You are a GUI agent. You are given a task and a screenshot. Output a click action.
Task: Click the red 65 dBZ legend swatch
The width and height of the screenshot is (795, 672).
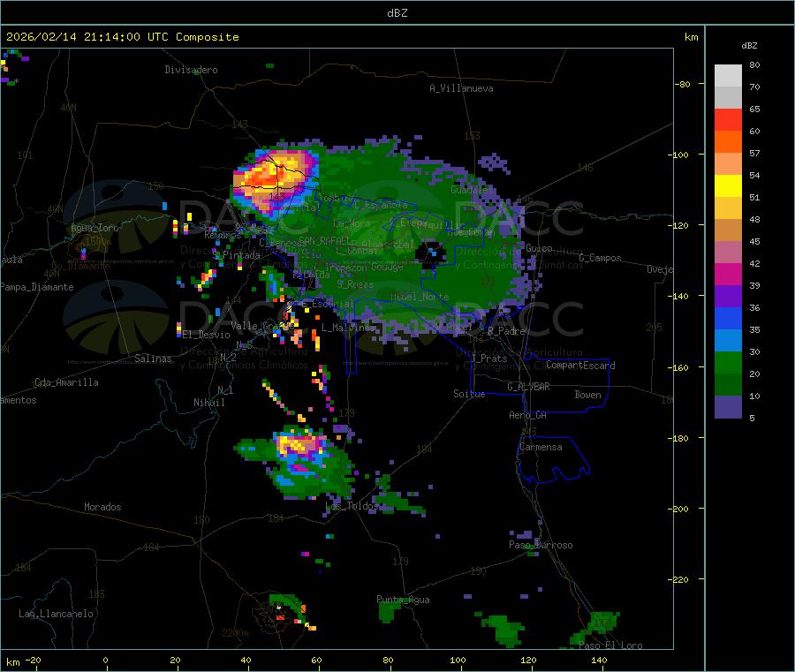point(728,119)
